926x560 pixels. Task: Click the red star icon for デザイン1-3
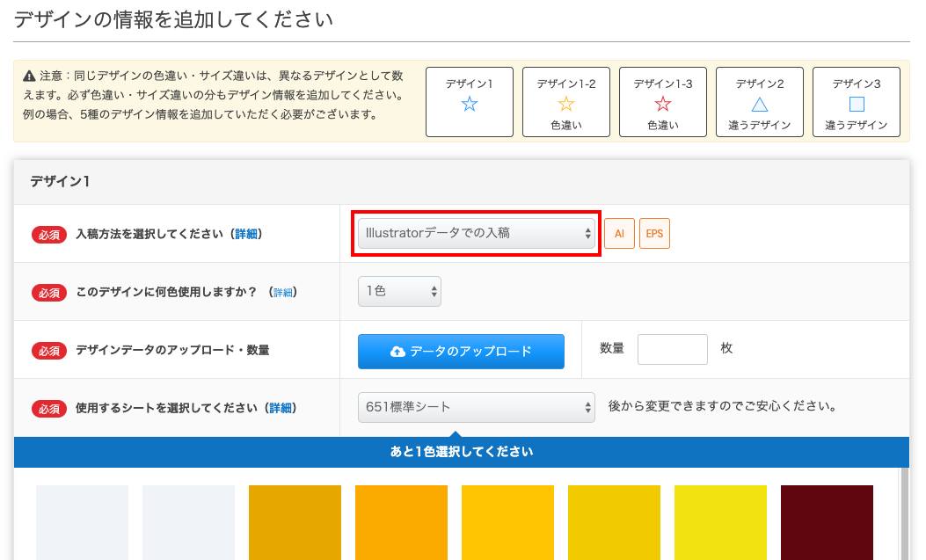[x=662, y=105]
